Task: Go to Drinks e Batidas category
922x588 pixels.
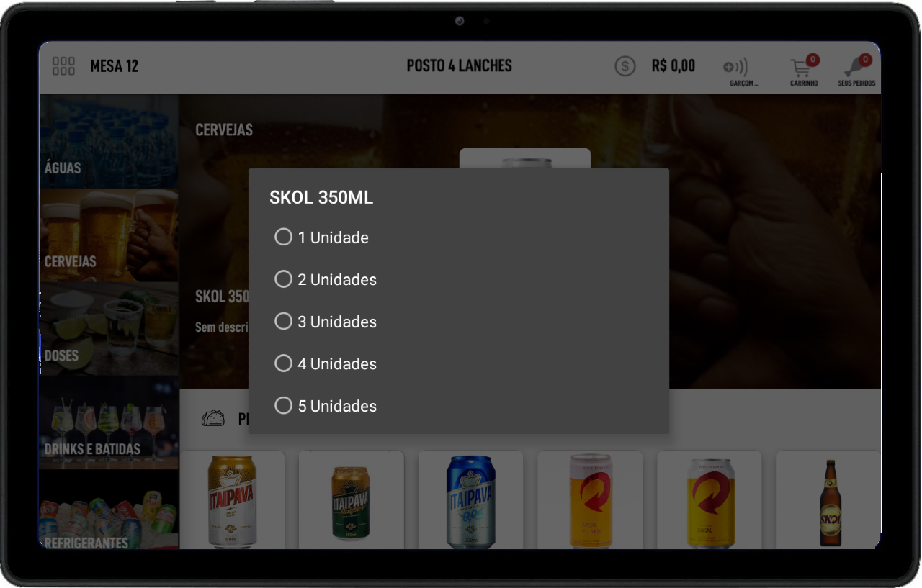Action: coord(109,422)
